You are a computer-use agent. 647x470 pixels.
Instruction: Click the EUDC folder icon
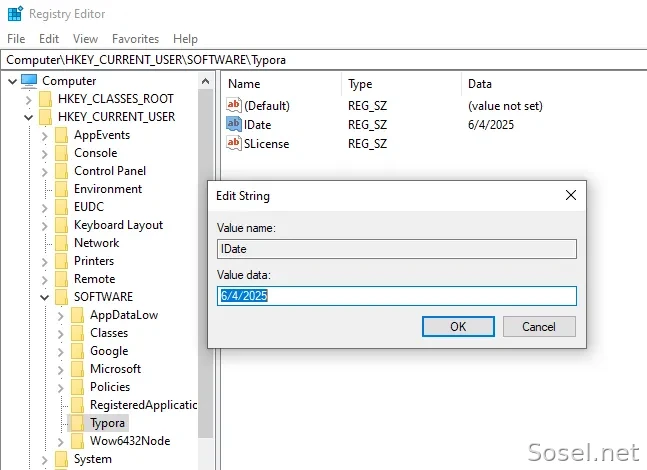click(61, 207)
